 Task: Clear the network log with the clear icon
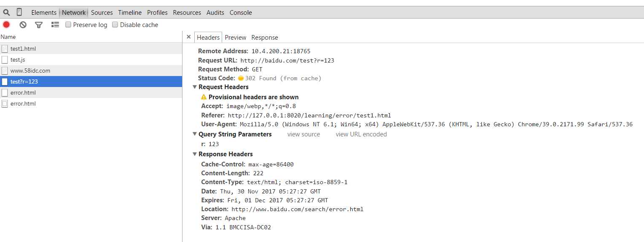point(23,25)
